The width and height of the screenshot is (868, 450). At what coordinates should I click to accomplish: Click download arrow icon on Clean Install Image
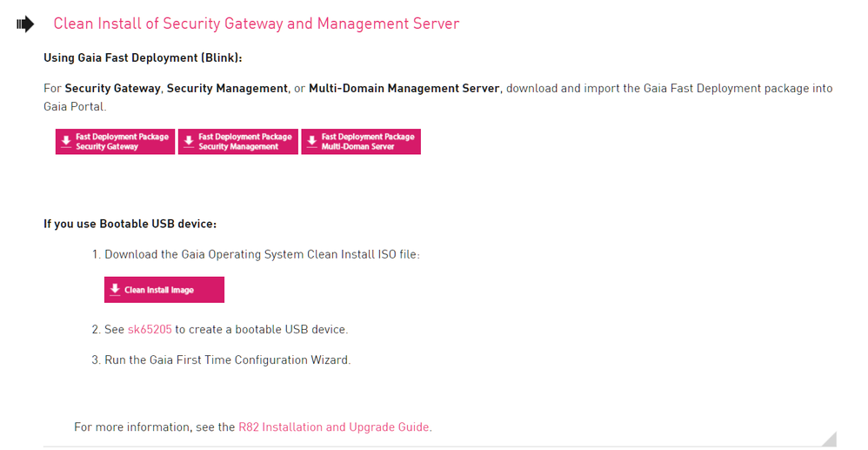coord(115,290)
